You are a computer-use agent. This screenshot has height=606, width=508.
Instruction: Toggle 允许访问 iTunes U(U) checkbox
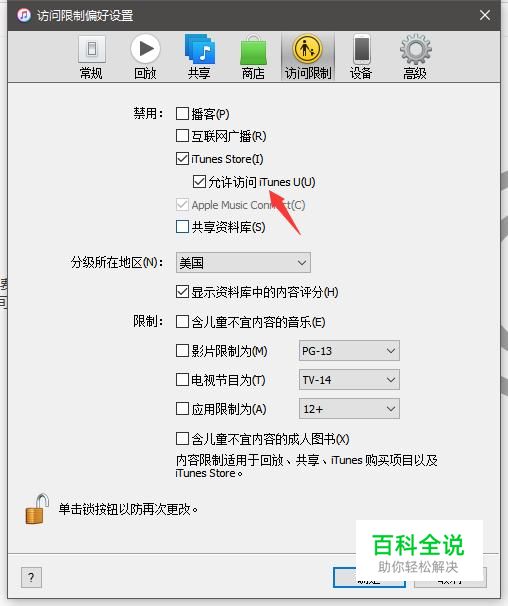coord(199,181)
